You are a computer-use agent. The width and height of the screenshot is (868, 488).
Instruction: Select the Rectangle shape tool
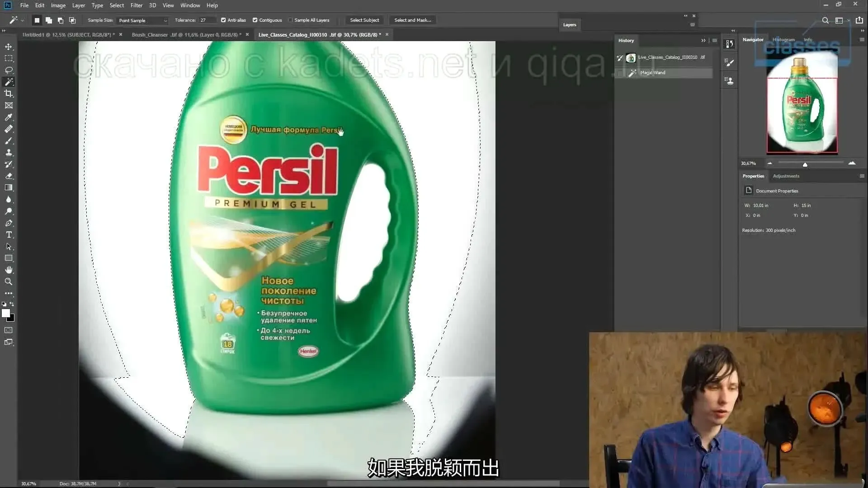pyautogui.click(x=9, y=258)
